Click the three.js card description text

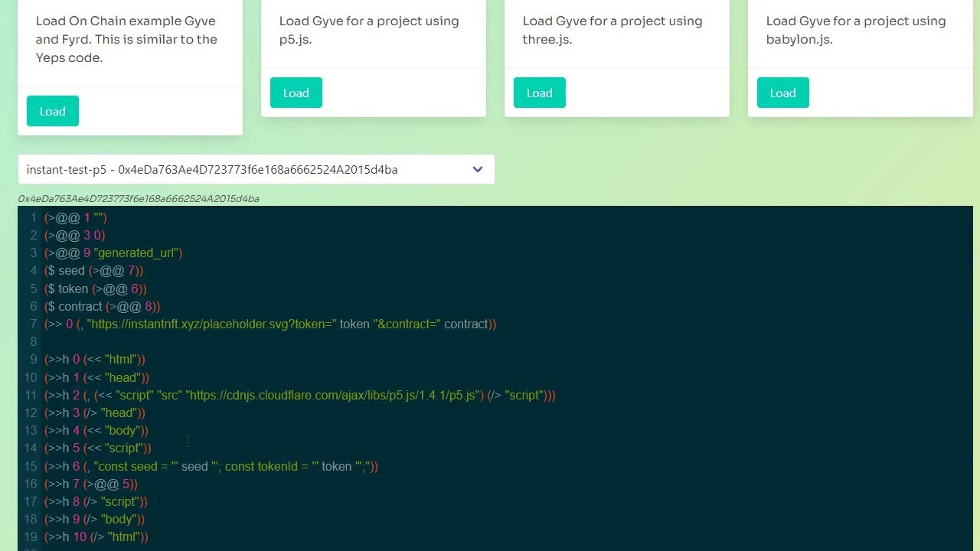pyautogui.click(x=612, y=30)
